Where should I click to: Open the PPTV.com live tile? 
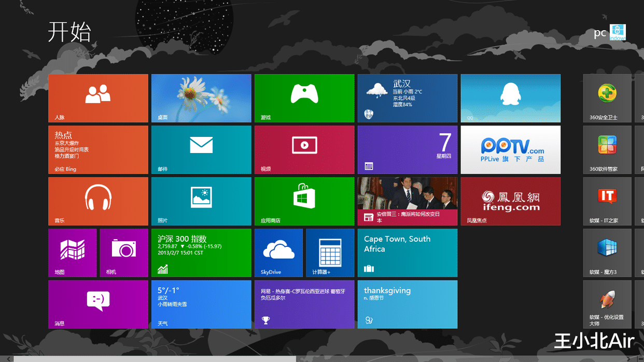[510, 149]
